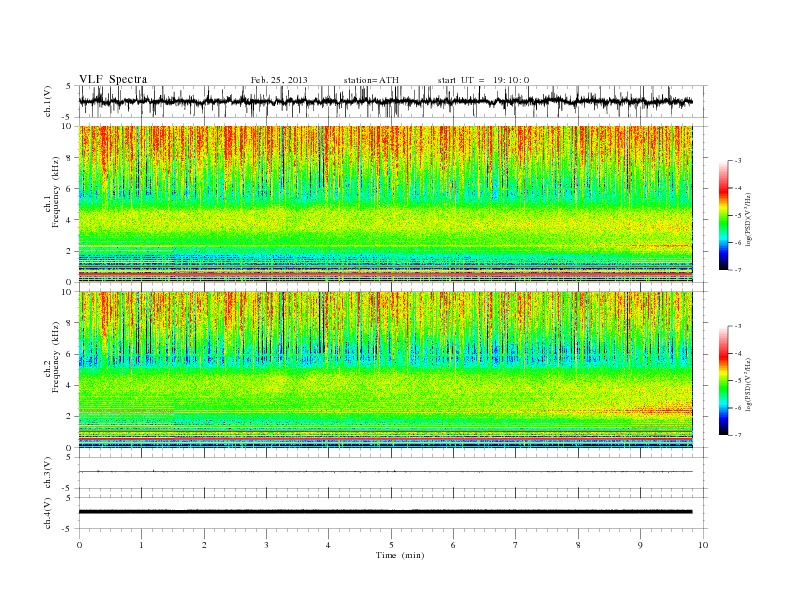
Task: Click the ch.1 voltage waveform trace
Action: (x=385, y=101)
